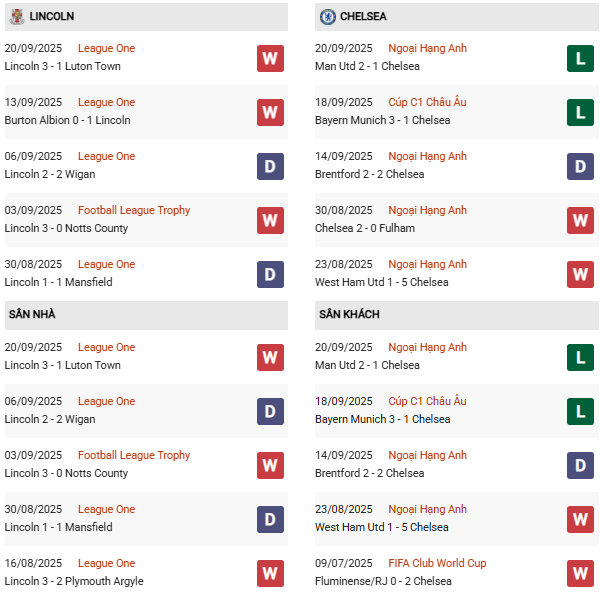Click D badge for Lincoln-Wigan under SÂN NHÀ
The width and height of the screenshot is (600, 594).
pyautogui.click(x=270, y=411)
